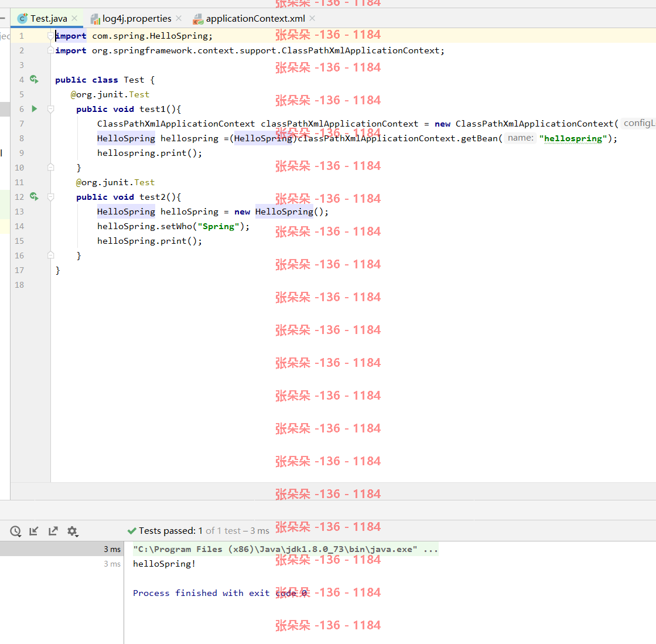Click the "hellospring" string literal on line 8
Screen dimensions: 656x644
[573, 138]
